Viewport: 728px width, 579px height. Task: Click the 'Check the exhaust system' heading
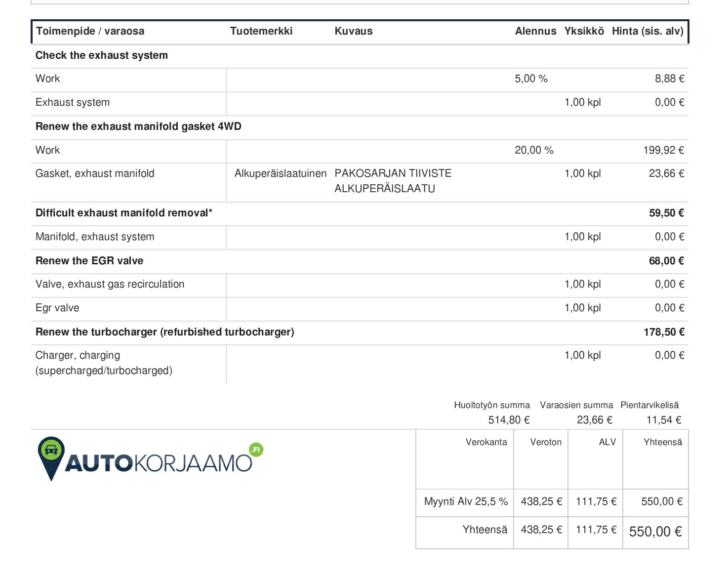pos(102,55)
